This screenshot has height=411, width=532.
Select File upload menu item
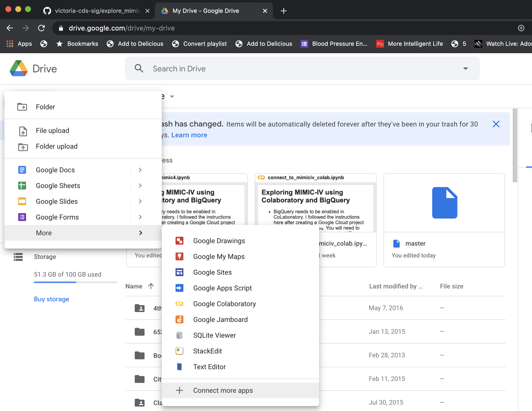point(52,130)
